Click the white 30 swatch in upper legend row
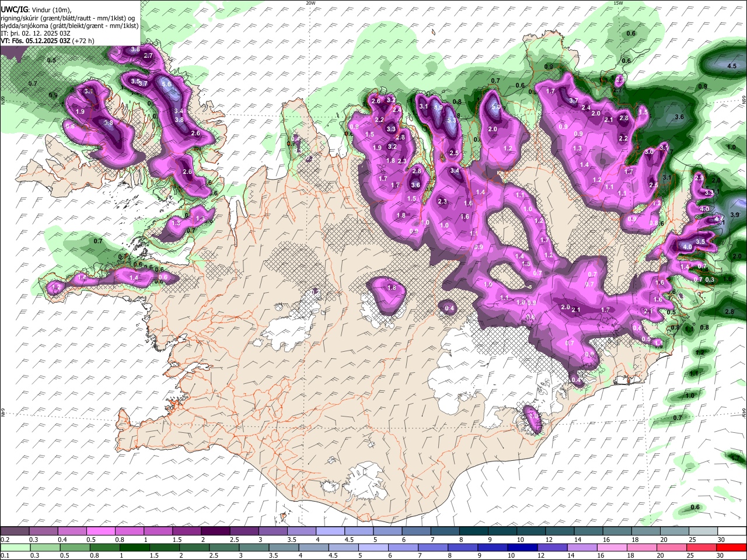The width and height of the screenshot is (747, 560). [x=732, y=531]
